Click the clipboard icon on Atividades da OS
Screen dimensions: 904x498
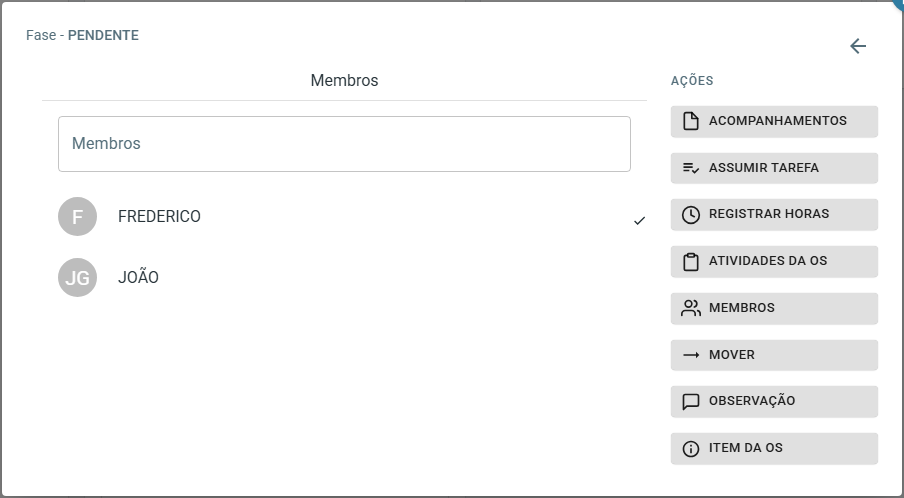pos(691,262)
